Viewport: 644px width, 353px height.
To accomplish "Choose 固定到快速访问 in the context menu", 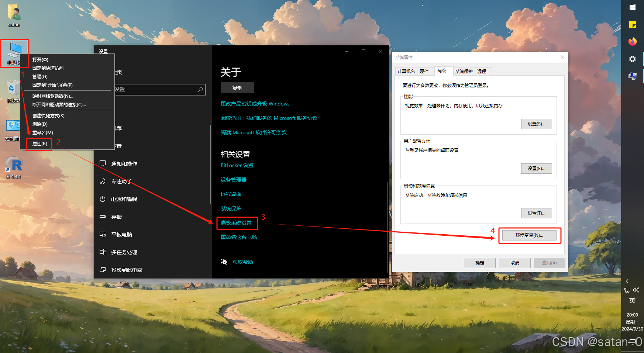I will coord(67,68).
